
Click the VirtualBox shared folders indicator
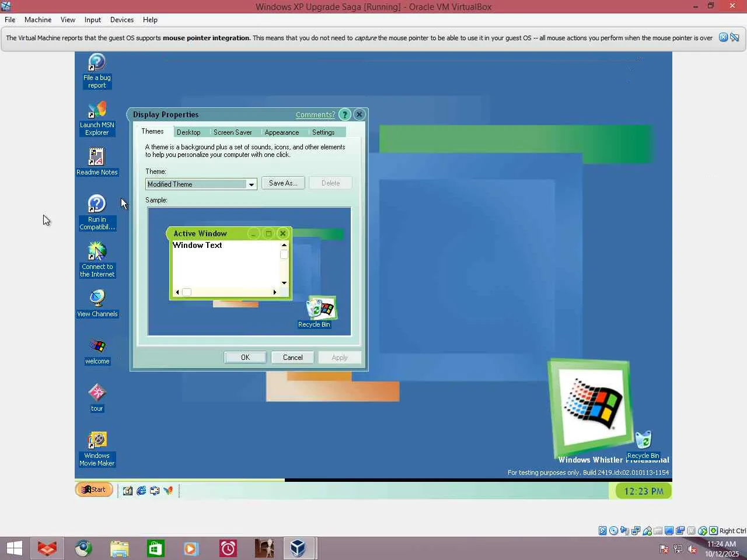click(x=658, y=531)
